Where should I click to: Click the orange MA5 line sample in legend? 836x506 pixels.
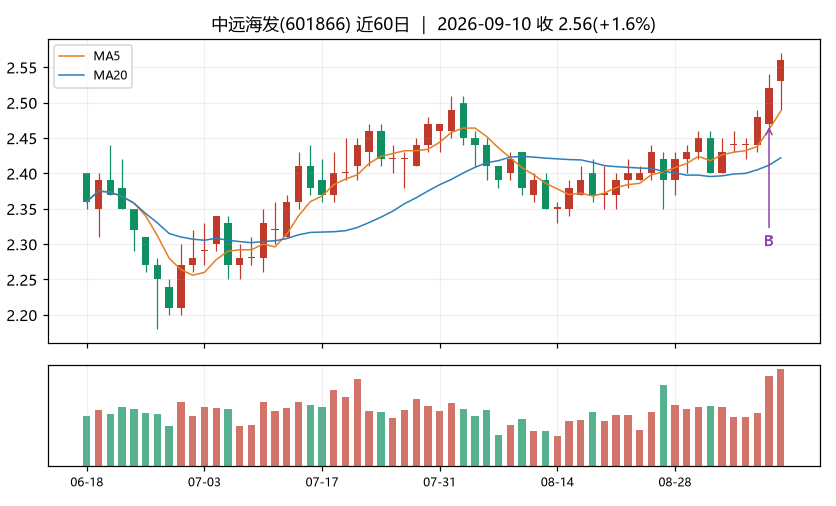71,56
